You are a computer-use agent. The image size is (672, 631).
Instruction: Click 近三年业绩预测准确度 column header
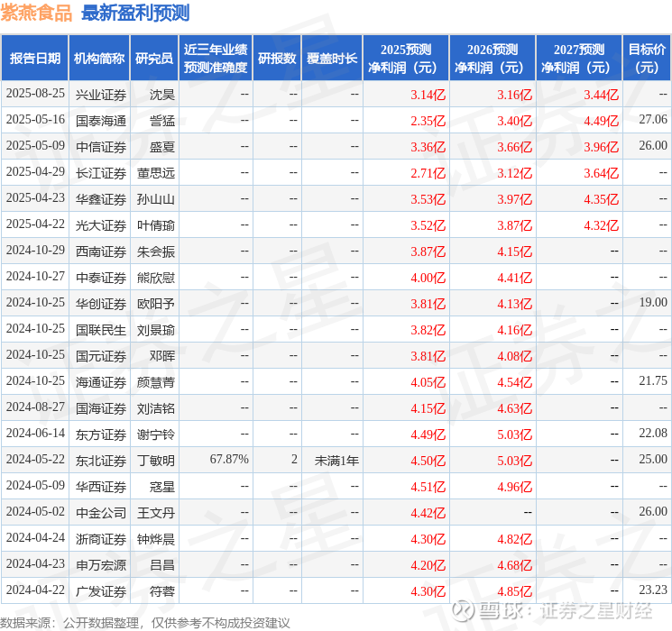coord(216,59)
